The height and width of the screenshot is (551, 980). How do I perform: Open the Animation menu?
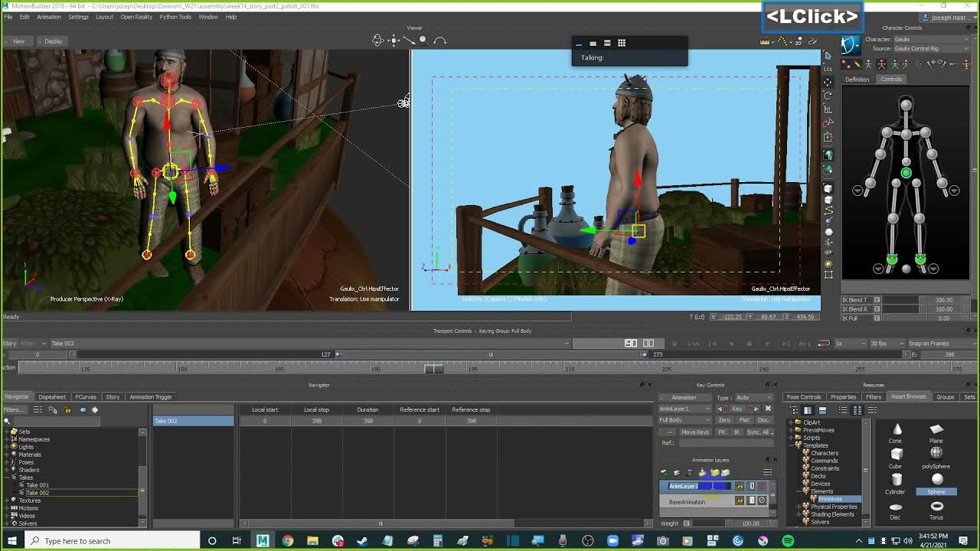[x=48, y=17]
